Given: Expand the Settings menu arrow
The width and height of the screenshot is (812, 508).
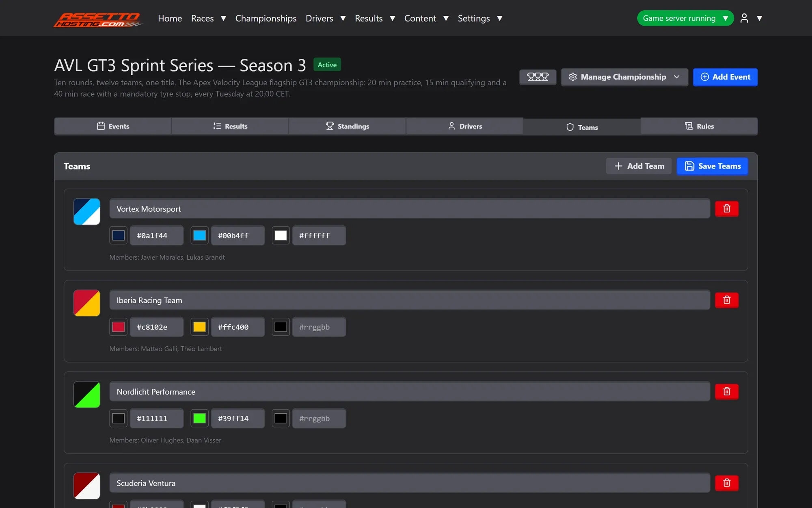Looking at the screenshot, I should coord(500,18).
